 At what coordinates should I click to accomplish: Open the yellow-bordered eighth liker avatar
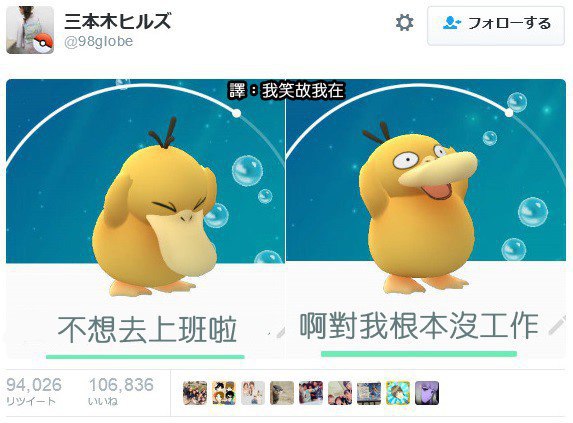[398, 393]
